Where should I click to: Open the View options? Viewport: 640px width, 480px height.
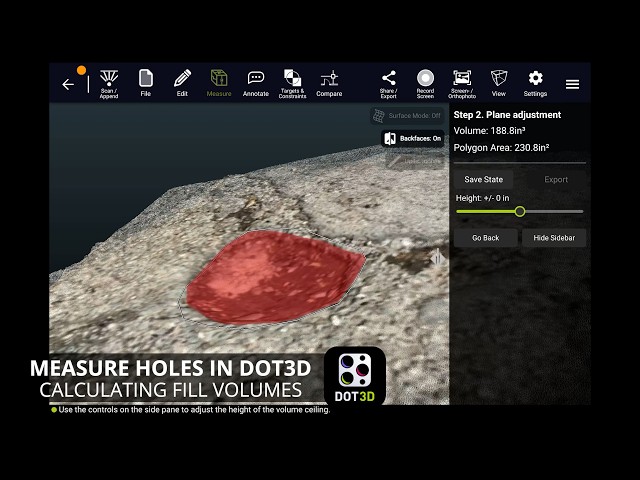click(x=499, y=83)
